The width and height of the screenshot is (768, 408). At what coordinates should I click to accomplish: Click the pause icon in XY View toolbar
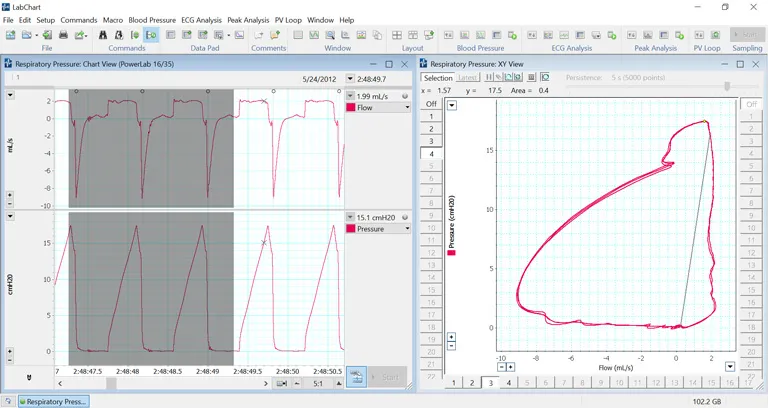(489, 77)
